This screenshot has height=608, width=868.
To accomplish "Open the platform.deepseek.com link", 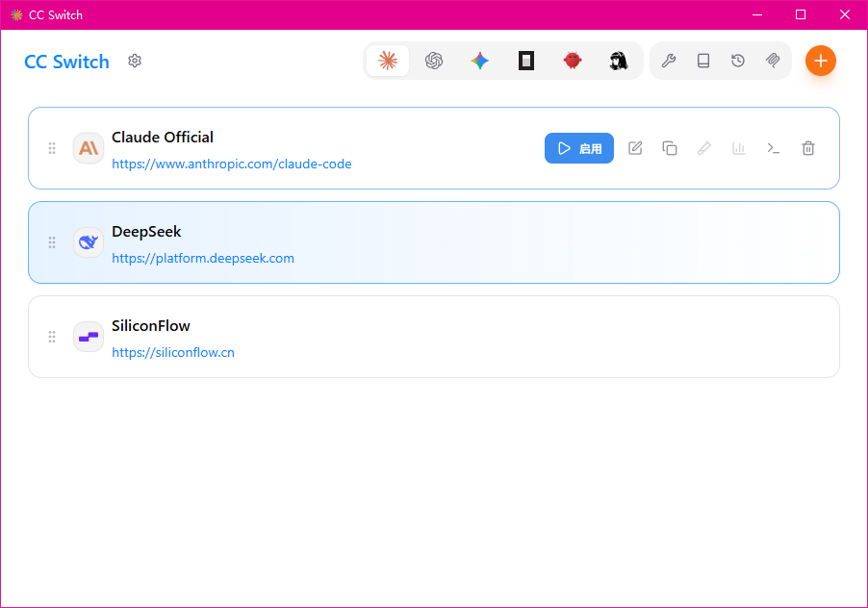I will coord(203,259).
